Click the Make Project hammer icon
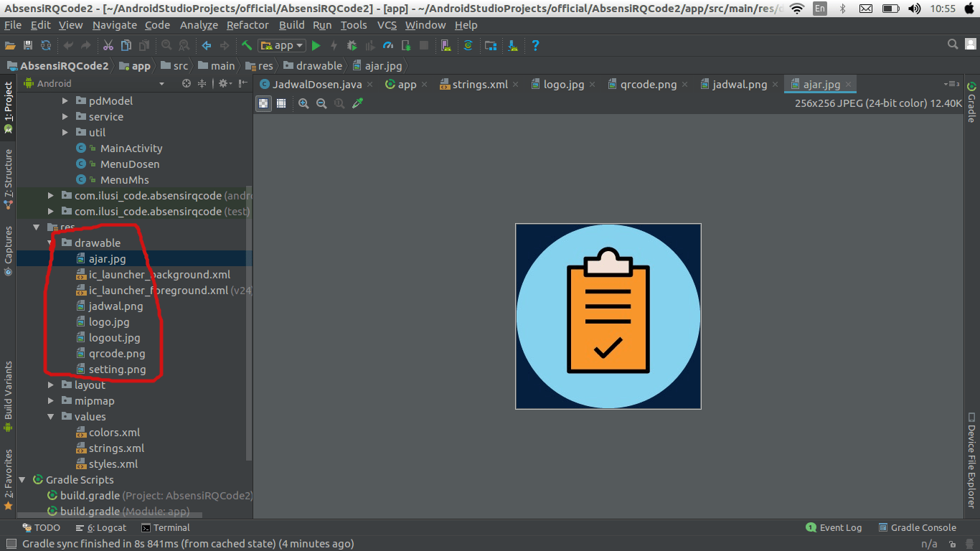980x551 pixels. (x=247, y=45)
